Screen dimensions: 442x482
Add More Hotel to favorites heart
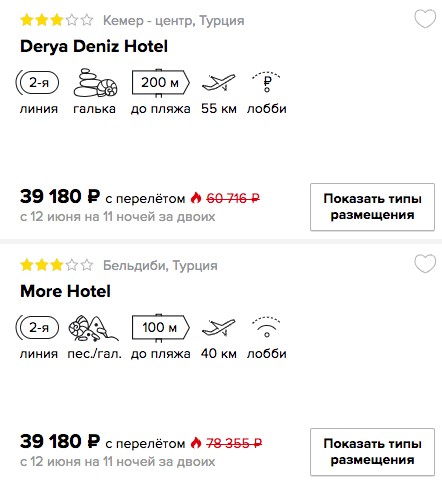coord(425,264)
